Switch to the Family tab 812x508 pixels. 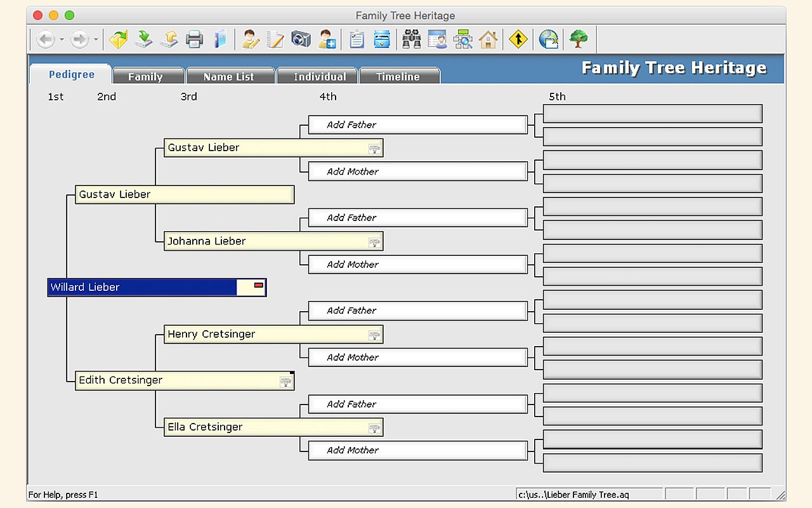[x=145, y=77]
